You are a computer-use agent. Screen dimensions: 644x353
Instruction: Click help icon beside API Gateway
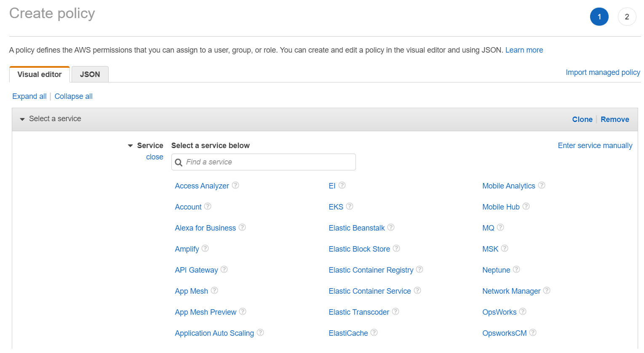pos(224,269)
